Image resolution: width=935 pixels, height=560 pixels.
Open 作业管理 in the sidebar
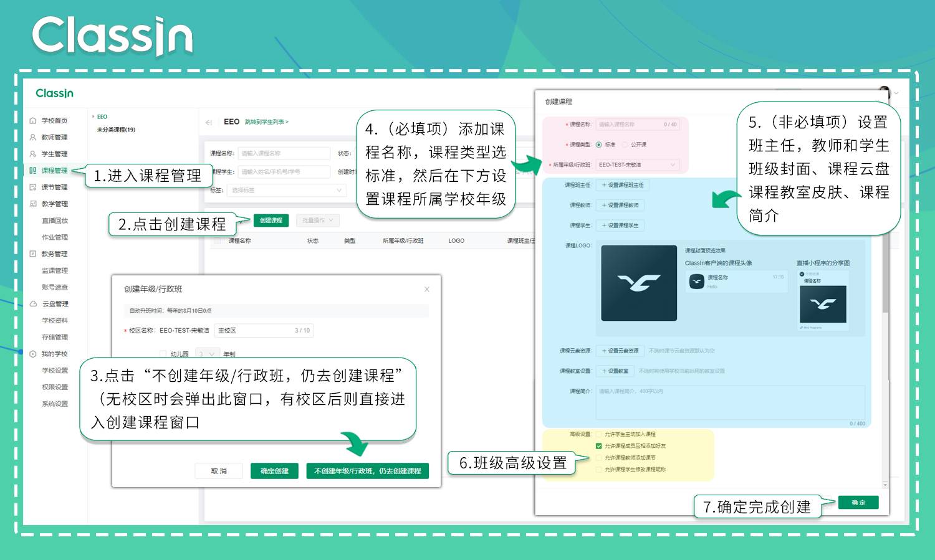[55, 237]
